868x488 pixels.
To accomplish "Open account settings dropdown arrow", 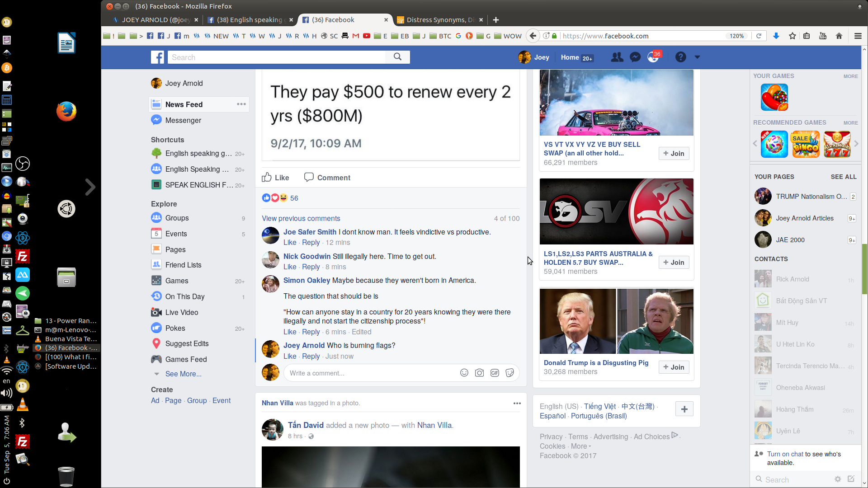I will click(697, 57).
